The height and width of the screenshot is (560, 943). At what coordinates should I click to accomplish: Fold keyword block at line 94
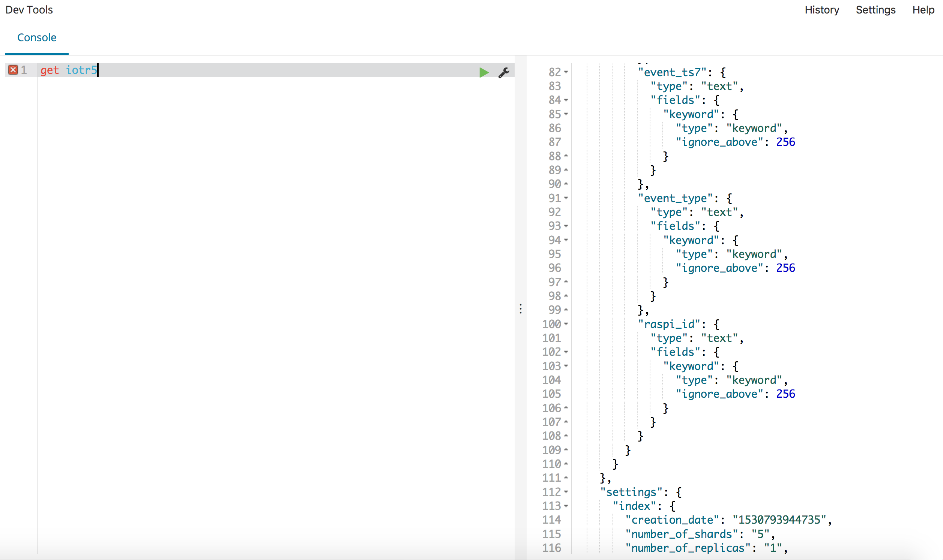tap(566, 240)
